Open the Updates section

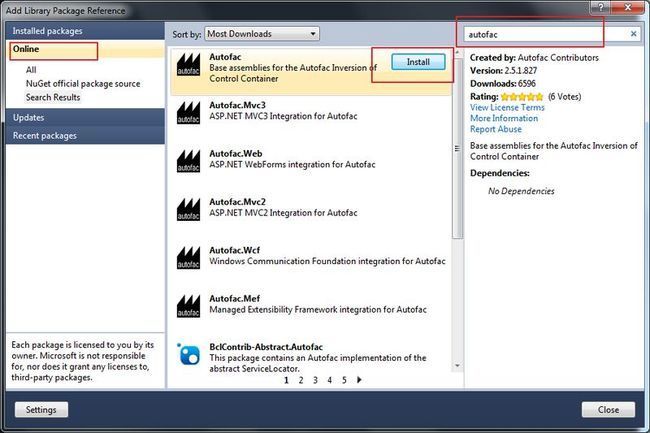tap(85, 118)
